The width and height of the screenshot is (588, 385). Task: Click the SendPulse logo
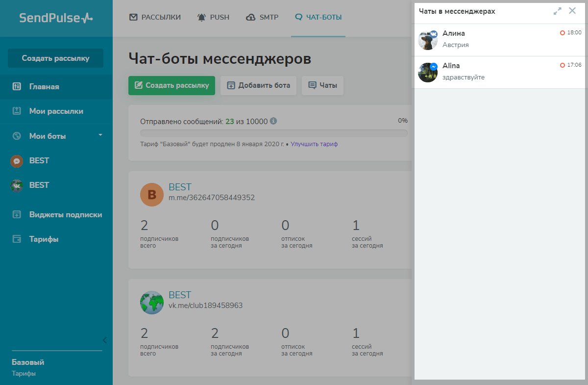point(56,18)
